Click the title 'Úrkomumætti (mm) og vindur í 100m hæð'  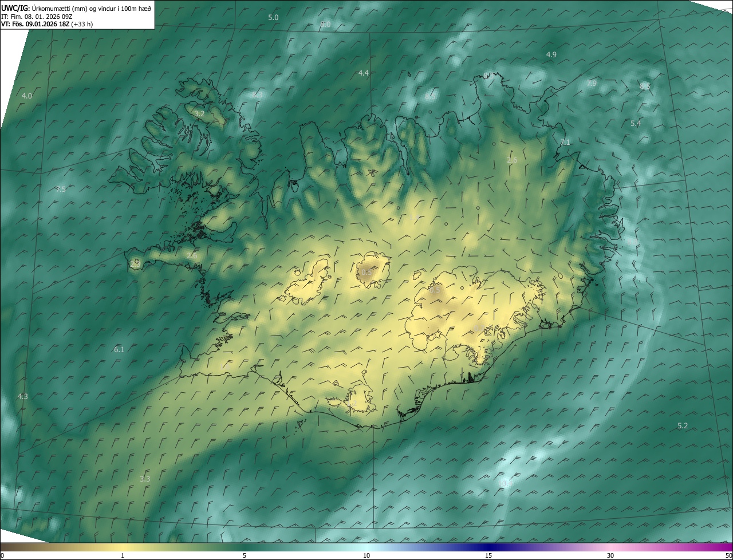pos(92,8)
